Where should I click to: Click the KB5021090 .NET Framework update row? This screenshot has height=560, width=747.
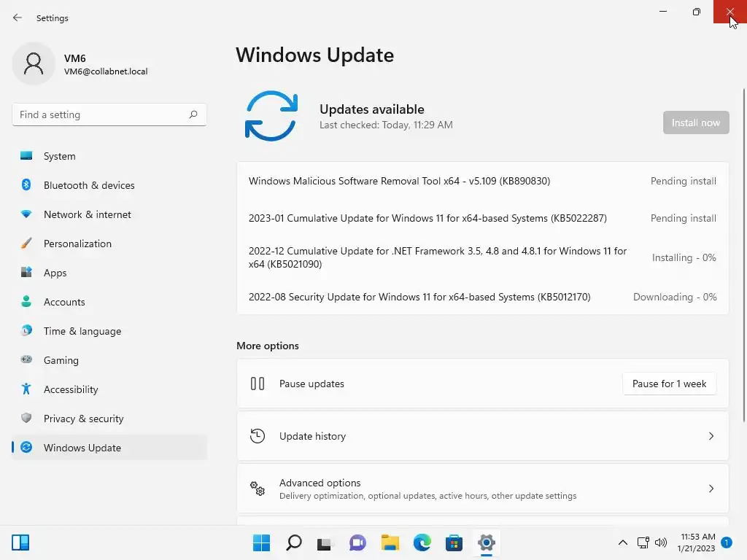point(482,257)
